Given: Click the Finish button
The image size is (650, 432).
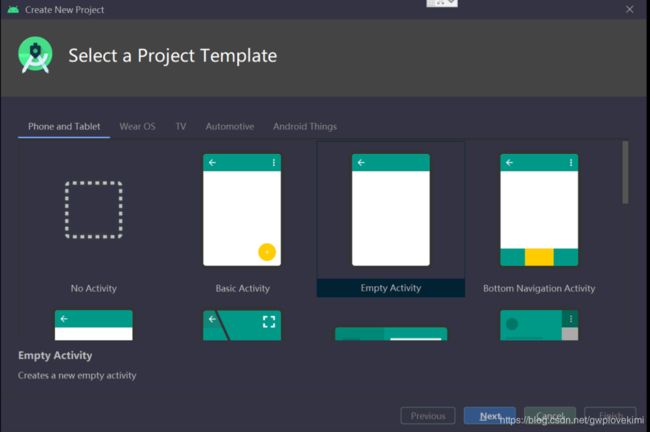Looking at the screenshot, I should coord(610,415).
